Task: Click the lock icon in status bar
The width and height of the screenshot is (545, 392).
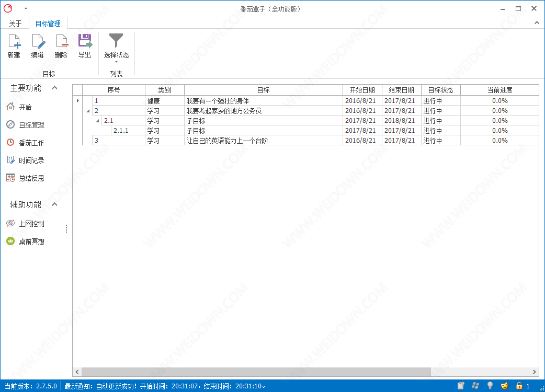Action: (x=519, y=386)
